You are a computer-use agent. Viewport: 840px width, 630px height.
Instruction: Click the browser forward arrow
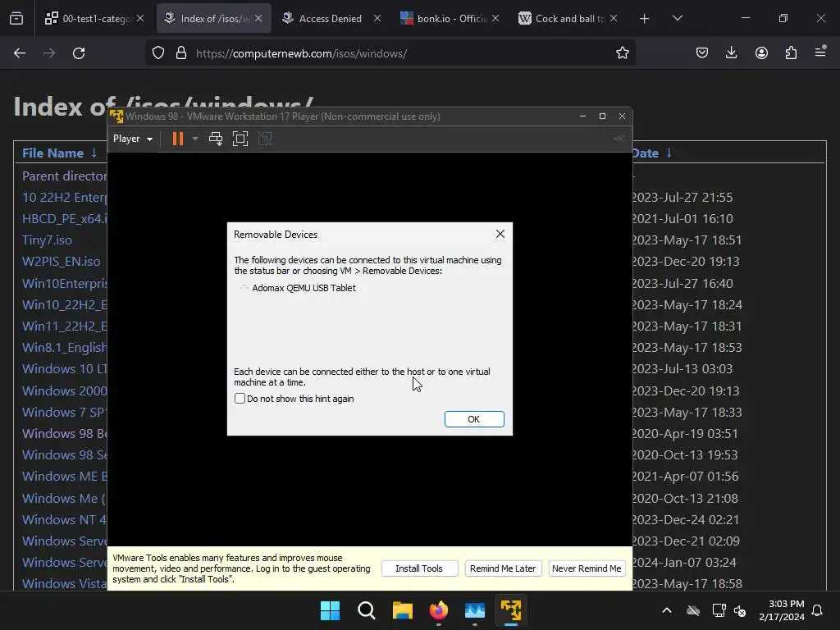(x=49, y=53)
